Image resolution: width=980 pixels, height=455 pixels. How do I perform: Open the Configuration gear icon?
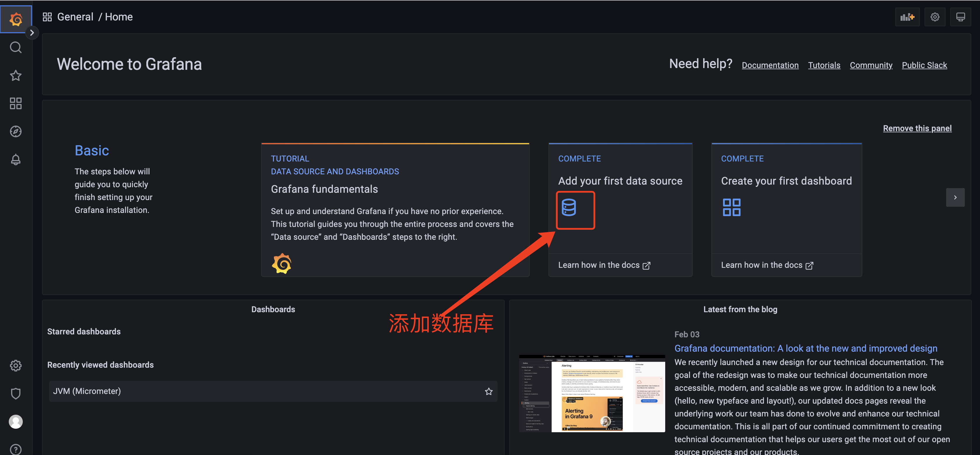[16, 365]
